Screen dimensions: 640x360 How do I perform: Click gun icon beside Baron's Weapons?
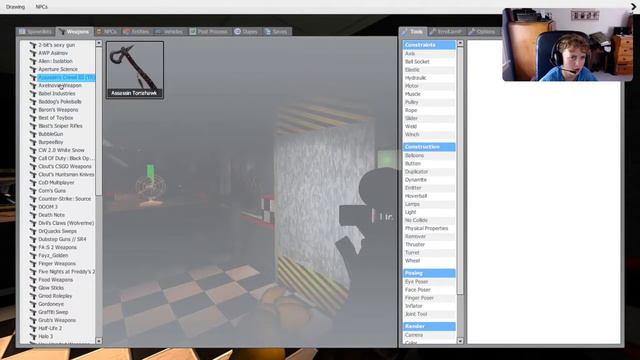pyautogui.click(x=33, y=110)
